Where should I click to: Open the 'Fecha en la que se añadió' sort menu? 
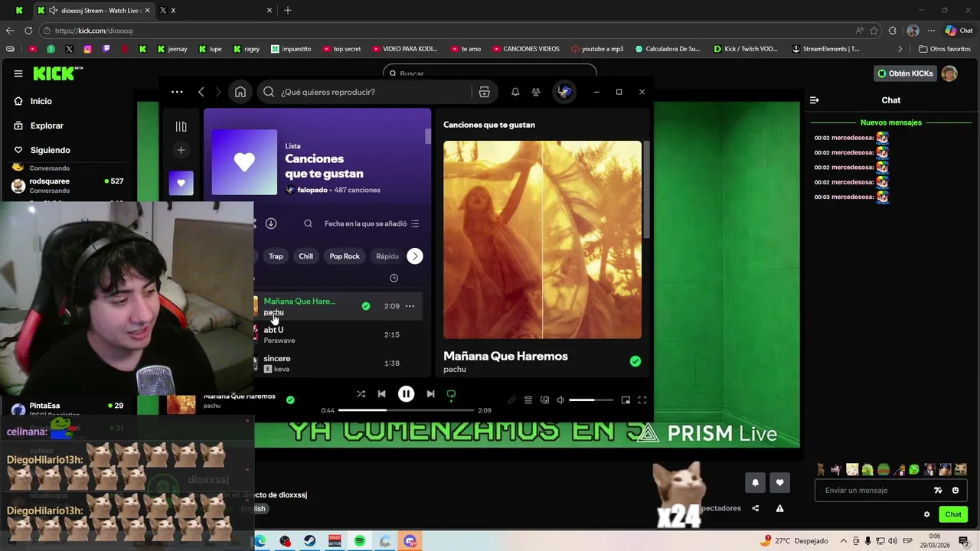point(371,223)
